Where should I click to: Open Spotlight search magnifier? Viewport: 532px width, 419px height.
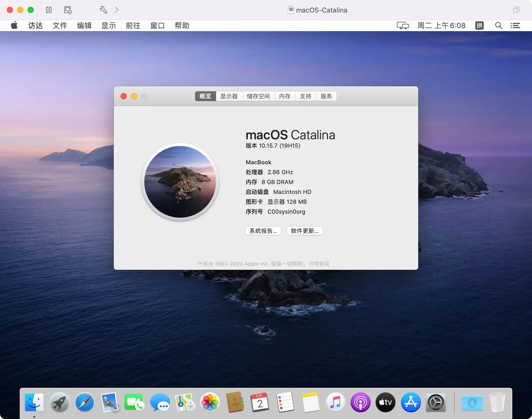click(498, 25)
